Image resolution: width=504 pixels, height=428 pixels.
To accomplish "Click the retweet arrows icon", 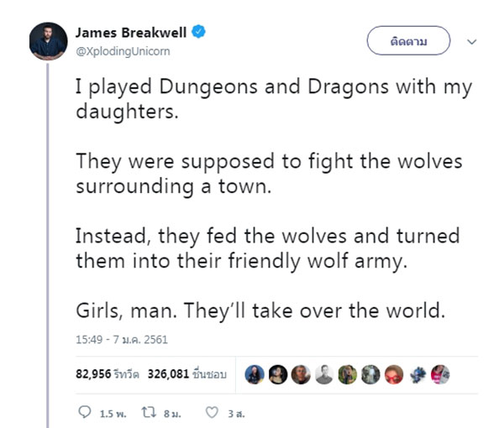I will (150, 412).
